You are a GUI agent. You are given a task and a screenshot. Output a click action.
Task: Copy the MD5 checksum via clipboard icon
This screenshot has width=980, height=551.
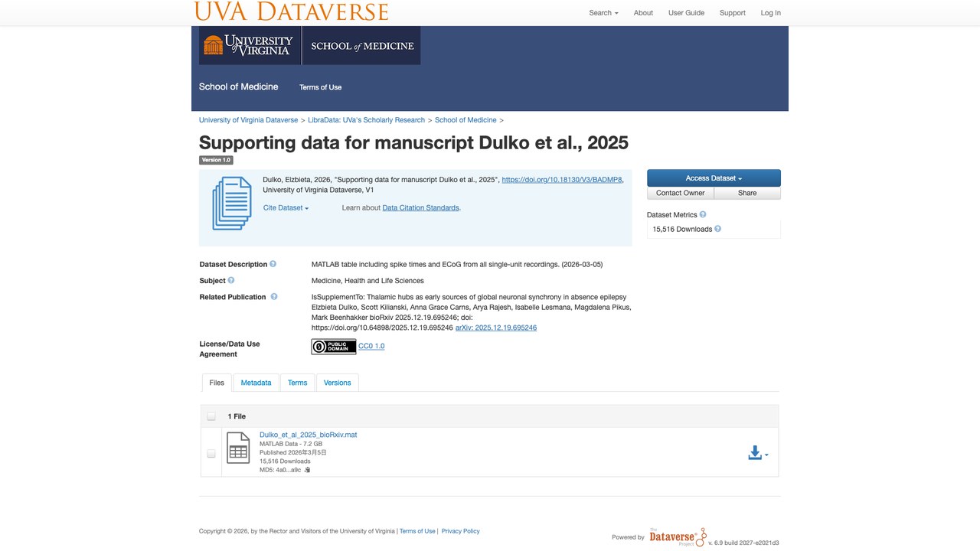[x=308, y=470]
